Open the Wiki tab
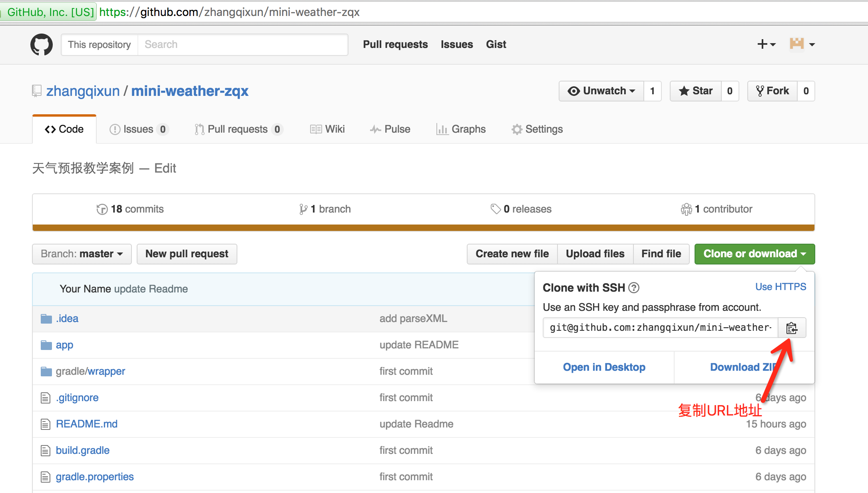The image size is (868, 493). (327, 129)
